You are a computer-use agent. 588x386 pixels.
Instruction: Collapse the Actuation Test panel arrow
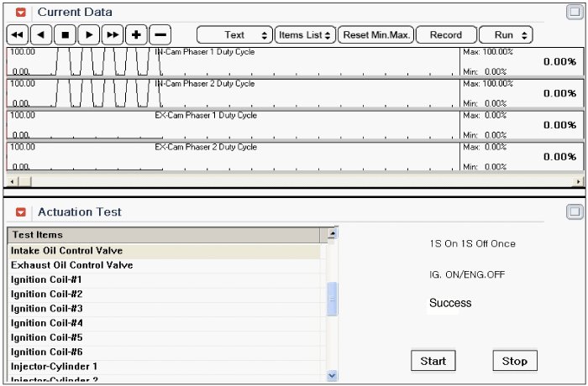tap(22, 212)
